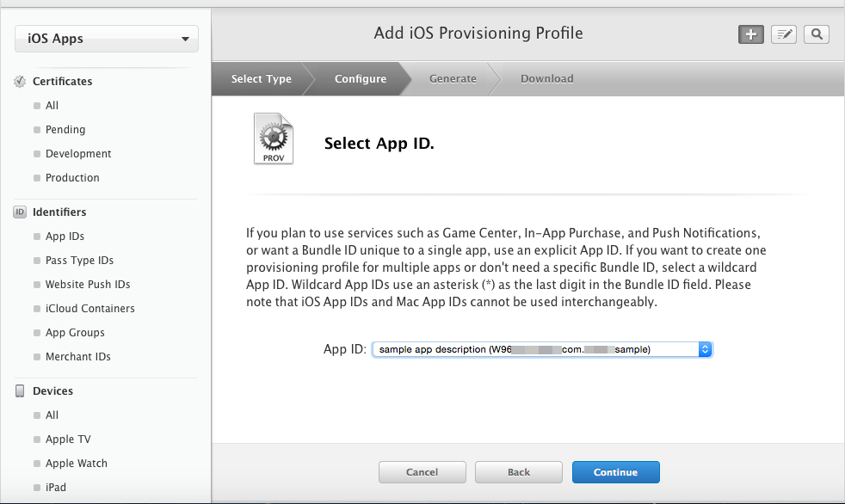Select iCloud Containers in sidebar
Viewport: 845px width, 504px height.
pos(89,309)
